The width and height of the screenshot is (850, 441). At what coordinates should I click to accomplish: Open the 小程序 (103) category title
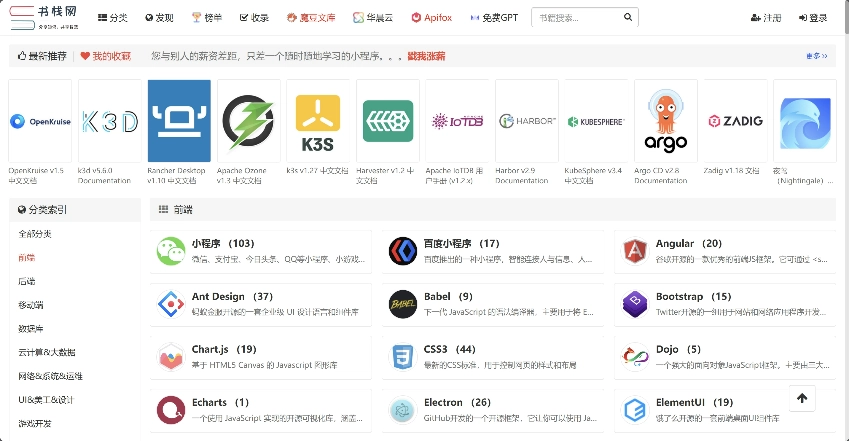coord(223,244)
